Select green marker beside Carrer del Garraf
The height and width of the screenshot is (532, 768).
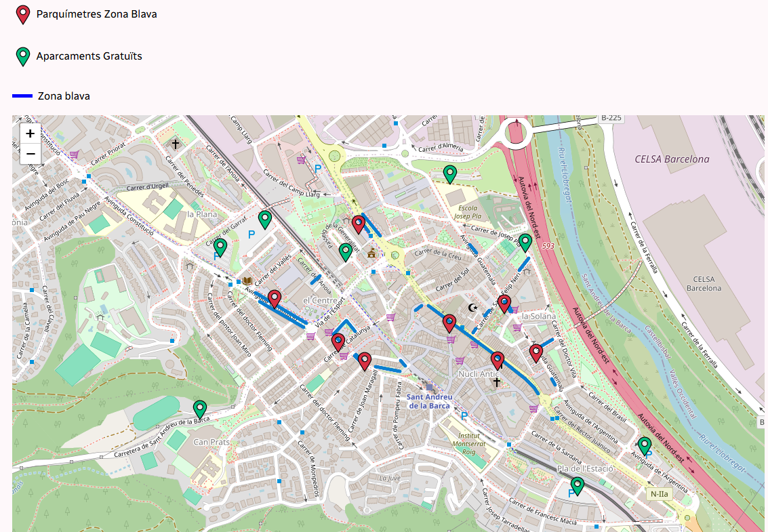[220, 247]
